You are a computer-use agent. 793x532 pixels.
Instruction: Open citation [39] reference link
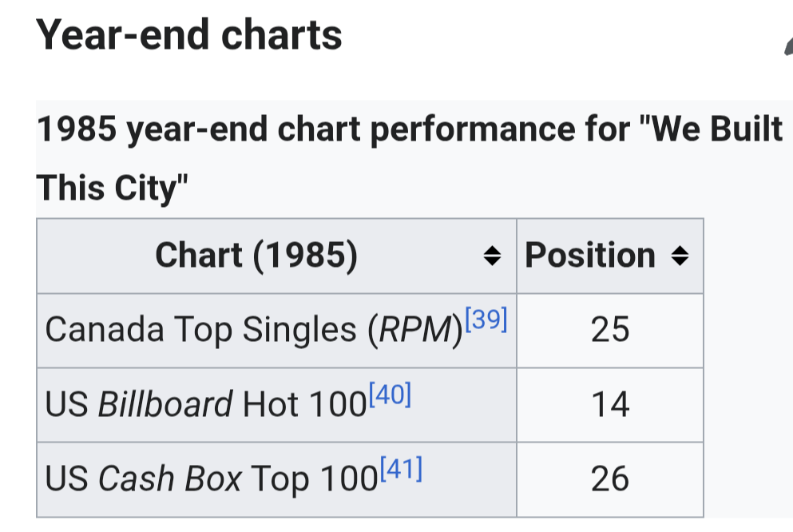tap(486, 319)
